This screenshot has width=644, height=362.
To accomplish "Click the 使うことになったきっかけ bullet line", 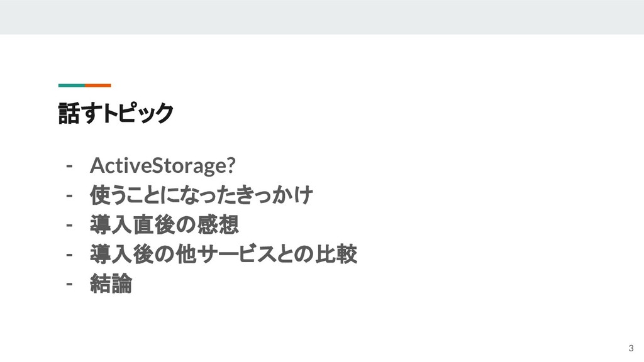I will (201, 195).
